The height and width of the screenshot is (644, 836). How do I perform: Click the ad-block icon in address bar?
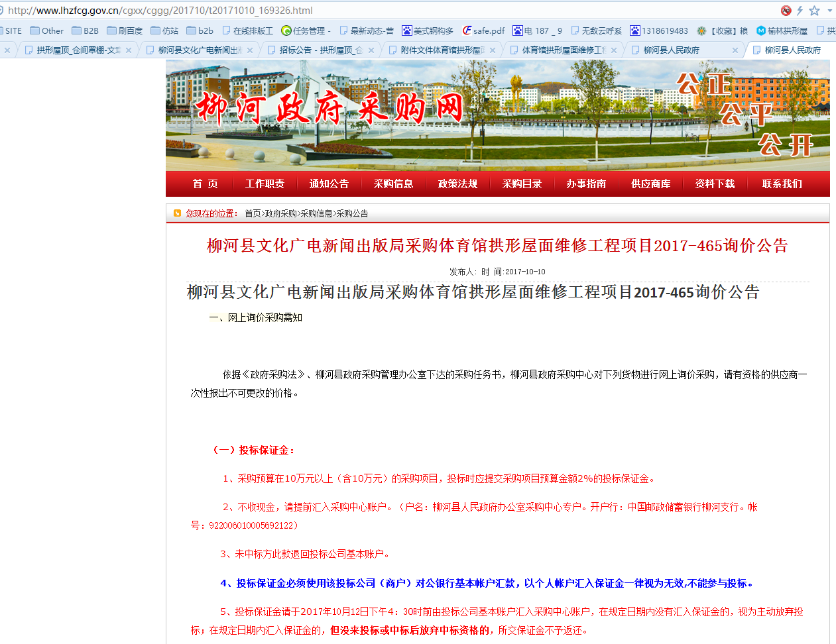pyautogui.click(x=786, y=11)
